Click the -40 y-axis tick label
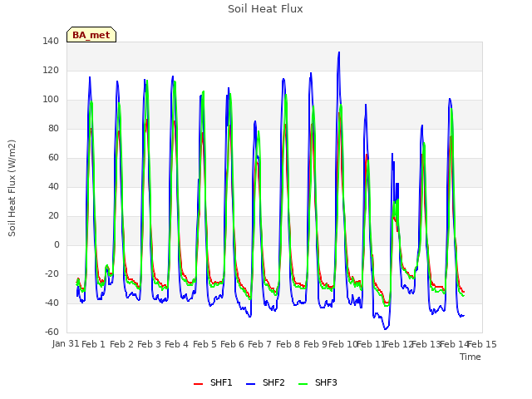532x399 pixels. click(x=52, y=303)
